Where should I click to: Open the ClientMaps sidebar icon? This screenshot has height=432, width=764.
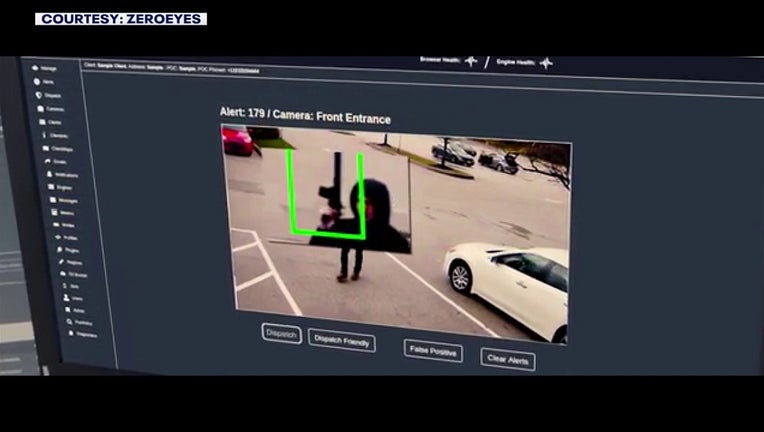click(x=46, y=148)
